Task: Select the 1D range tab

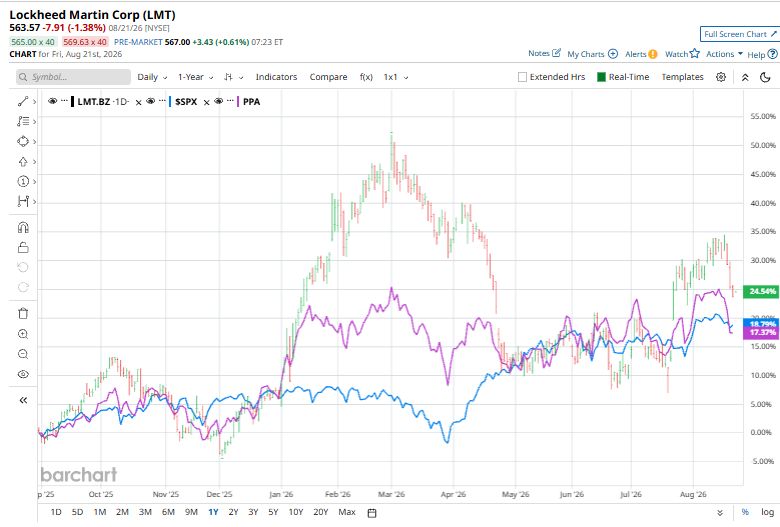Action: point(56,512)
